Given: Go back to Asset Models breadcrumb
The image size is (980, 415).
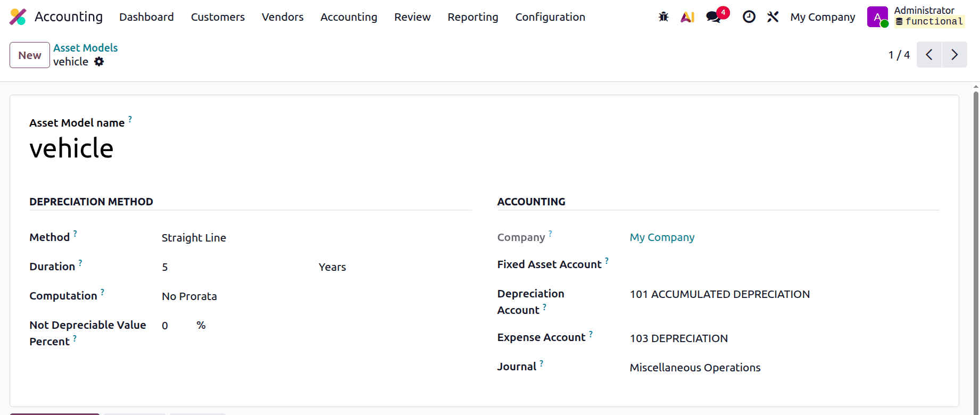Looking at the screenshot, I should point(85,48).
